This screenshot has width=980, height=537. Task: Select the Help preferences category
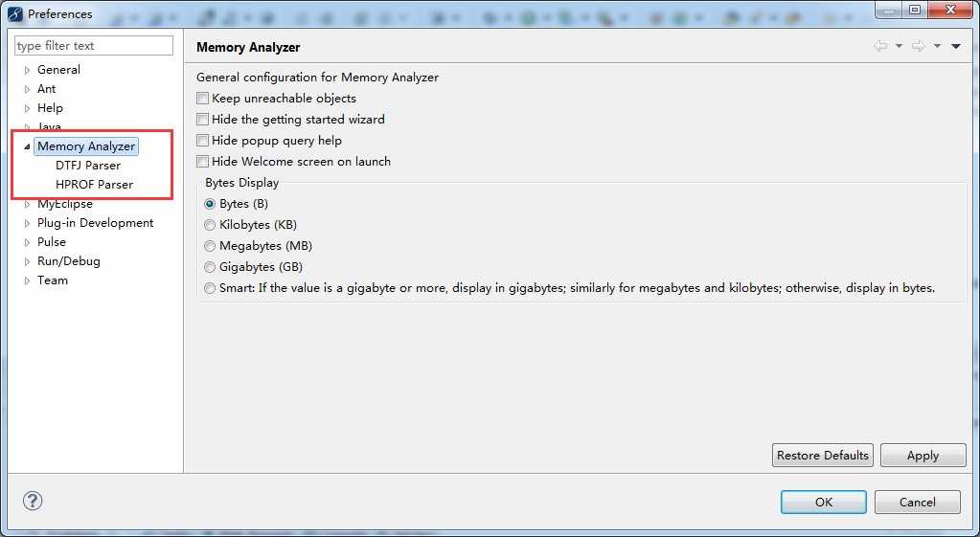[50, 108]
